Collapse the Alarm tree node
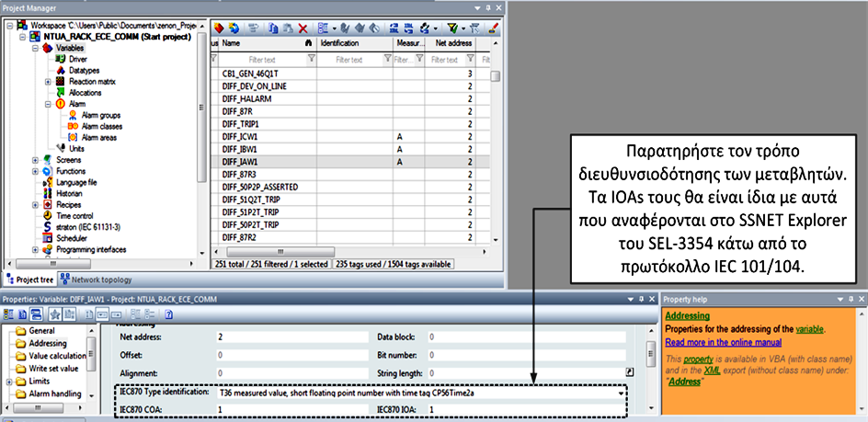Viewport: 868px width, 422px height. (x=48, y=104)
